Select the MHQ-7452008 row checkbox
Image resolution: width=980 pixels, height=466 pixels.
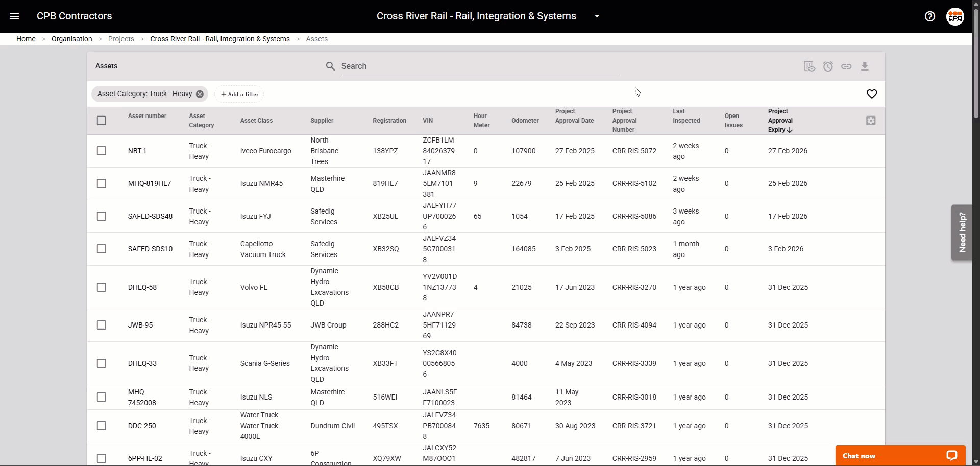pyautogui.click(x=102, y=397)
